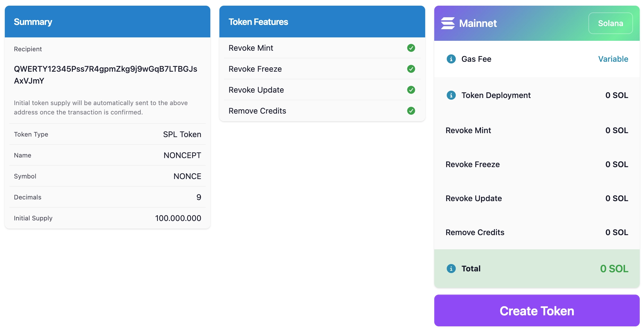The image size is (644, 332).
Task: Toggle the Revoke Update green checkmark
Action: coord(411,90)
